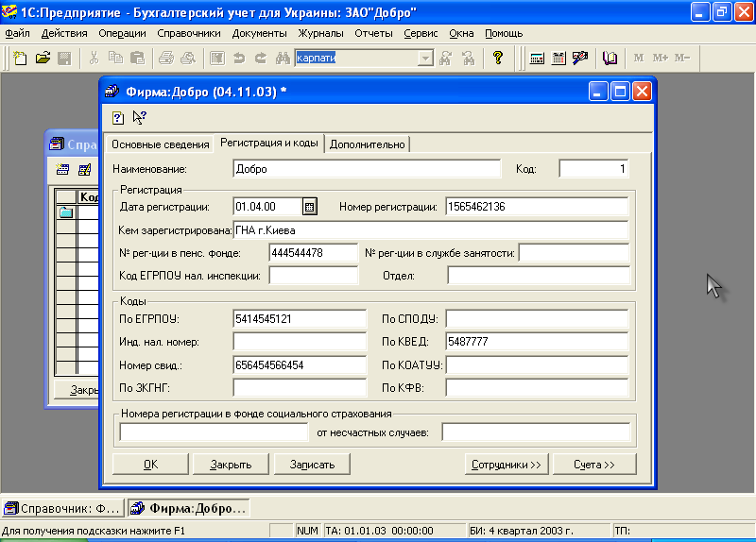Click the № рег-ции в пенс. фонде field
756x542 pixels.
[x=314, y=253]
